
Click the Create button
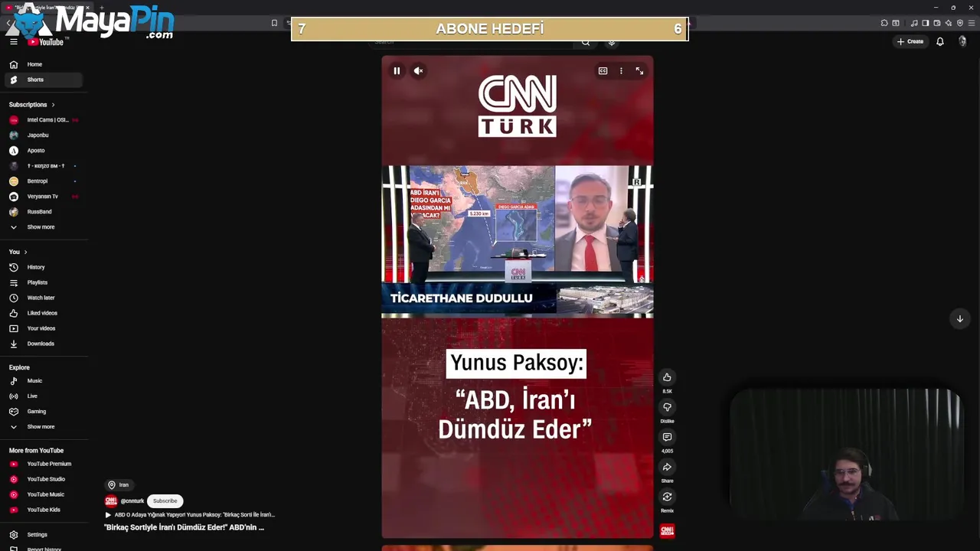pyautogui.click(x=910, y=41)
